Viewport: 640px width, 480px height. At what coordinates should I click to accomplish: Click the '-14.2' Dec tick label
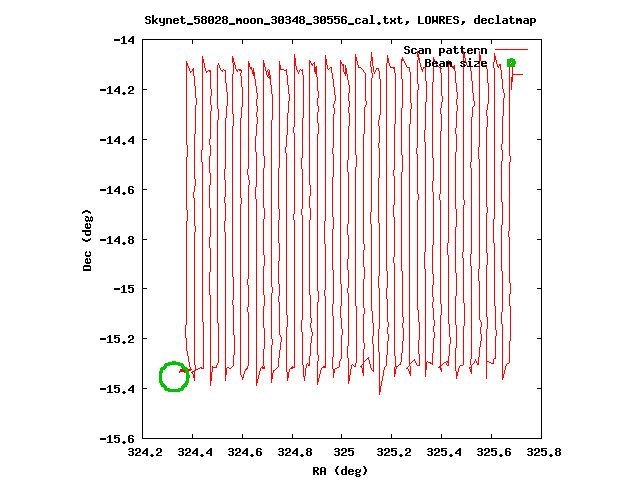(x=117, y=90)
